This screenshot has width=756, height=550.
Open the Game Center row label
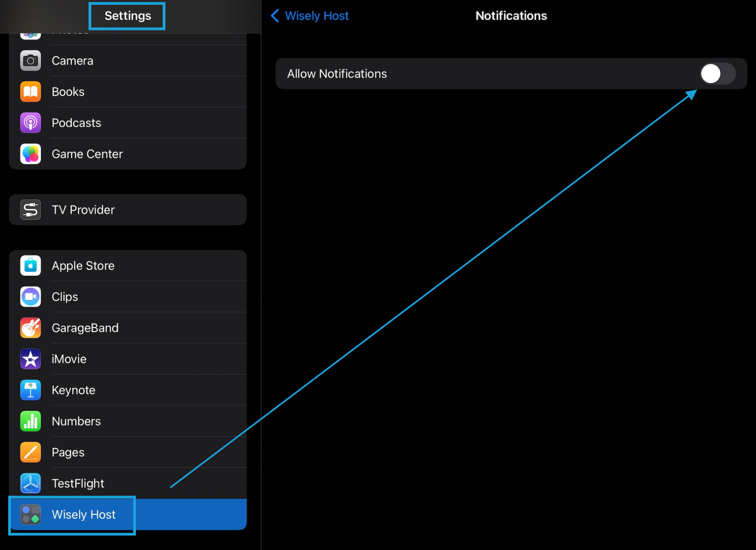click(87, 154)
